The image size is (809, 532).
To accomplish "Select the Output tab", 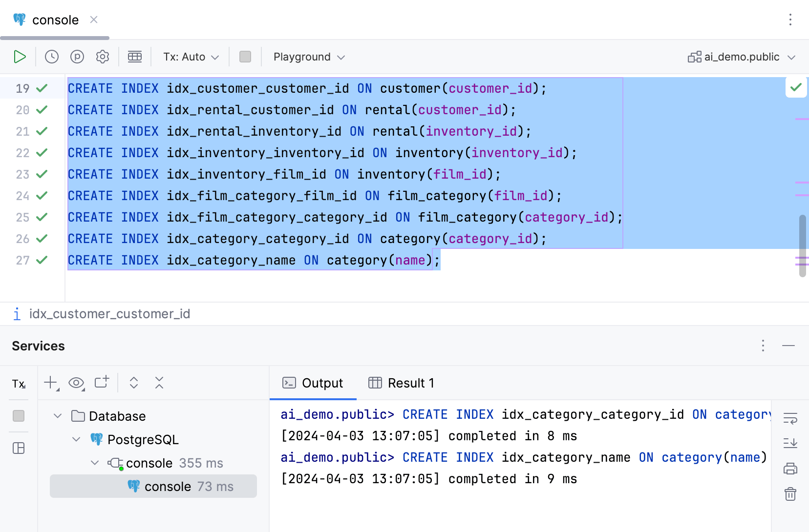I will (x=313, y=383).
